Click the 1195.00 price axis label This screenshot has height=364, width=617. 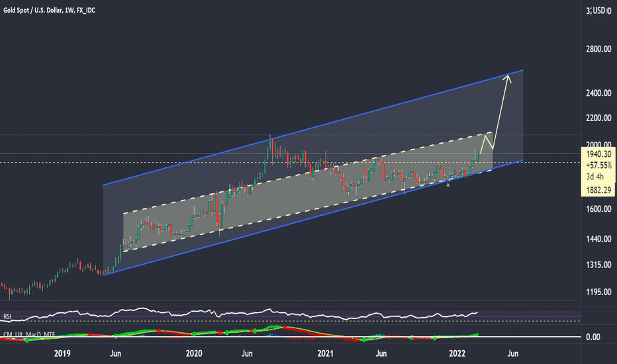click(x=598, y=292)
